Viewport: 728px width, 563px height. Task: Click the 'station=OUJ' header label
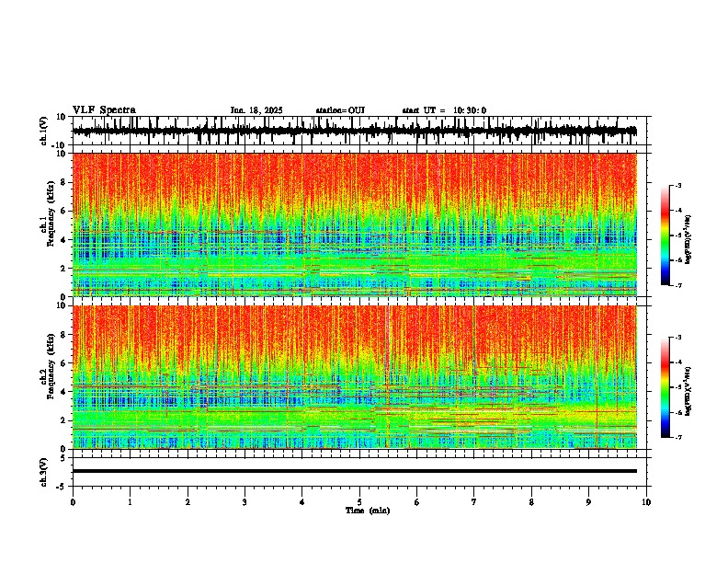[340, 110]
